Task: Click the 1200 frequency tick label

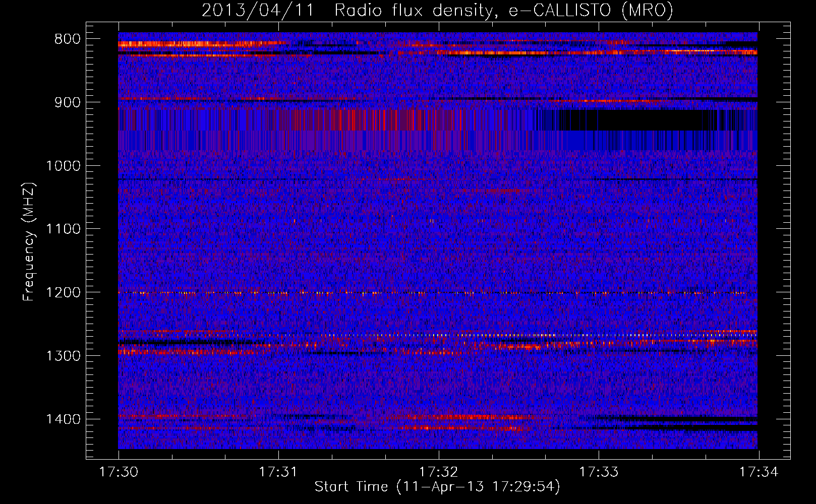Action: click(x=63, y=292)
